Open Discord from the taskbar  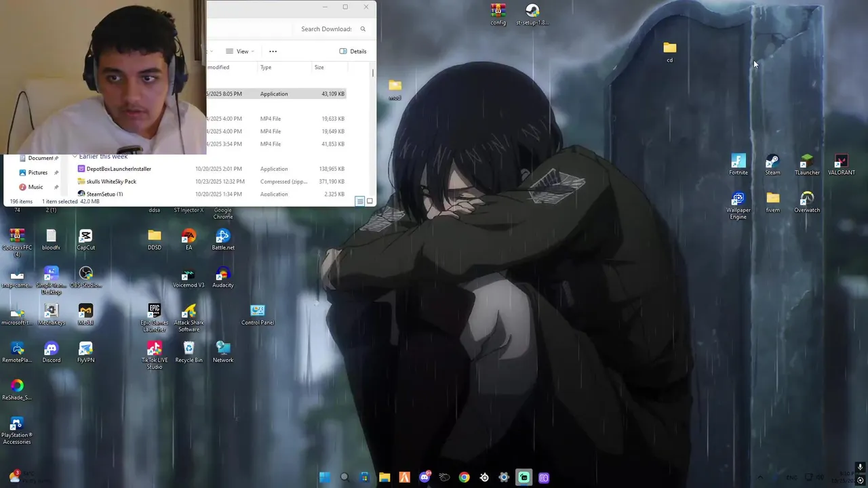point(425,477)
